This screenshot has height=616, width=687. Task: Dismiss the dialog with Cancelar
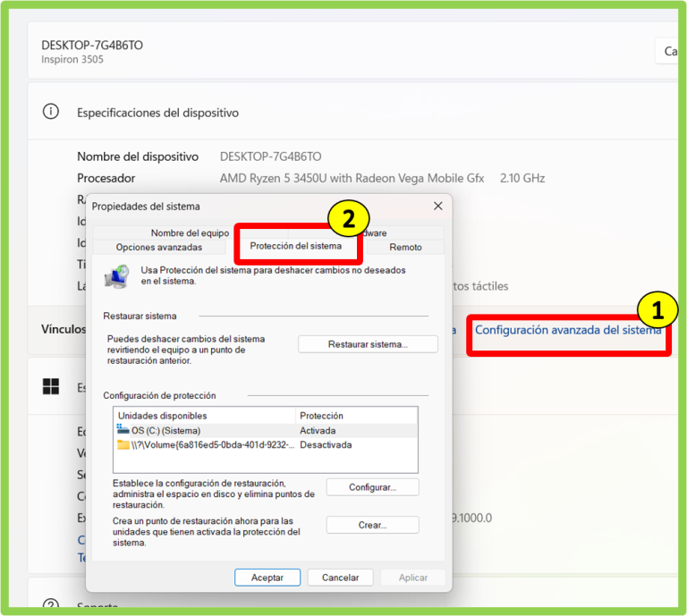point(341,578)
